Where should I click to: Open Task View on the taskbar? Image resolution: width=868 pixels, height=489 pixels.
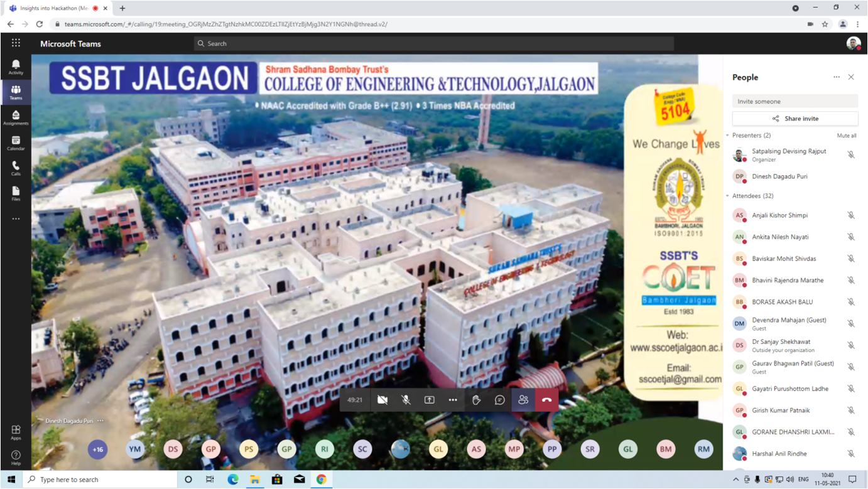tap(210, 480)
